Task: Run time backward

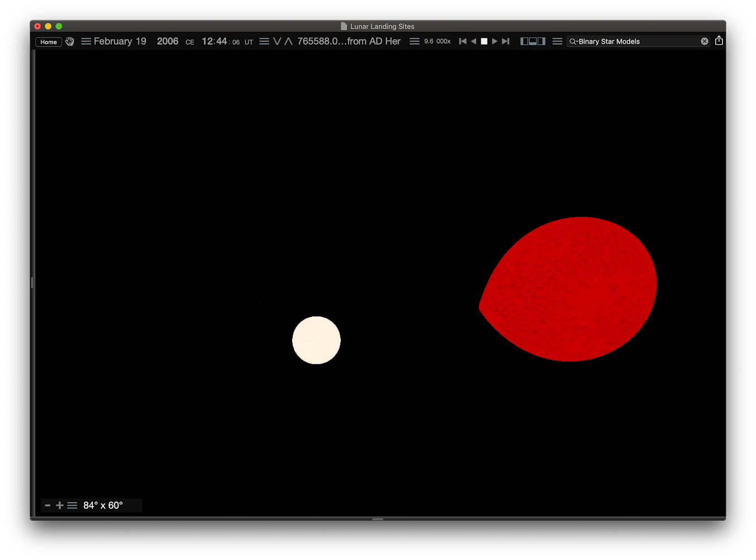Action: 473,41
